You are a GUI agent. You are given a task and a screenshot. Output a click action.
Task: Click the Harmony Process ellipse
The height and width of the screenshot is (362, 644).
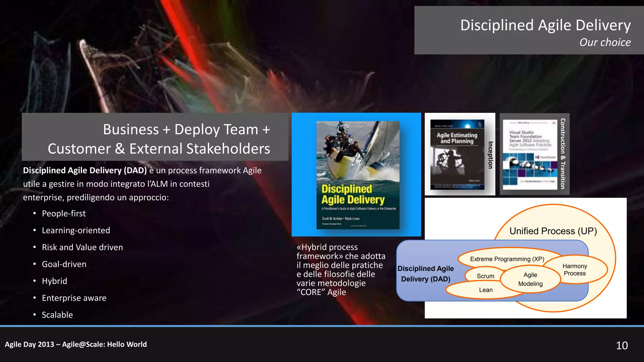pyautogui.click(x=575, y=270)
